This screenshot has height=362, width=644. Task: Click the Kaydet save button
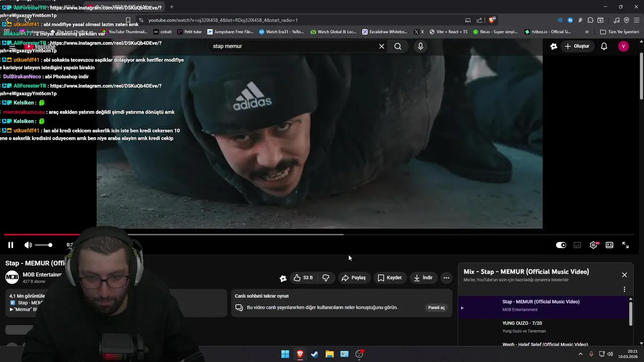click(x=389, y=278)
